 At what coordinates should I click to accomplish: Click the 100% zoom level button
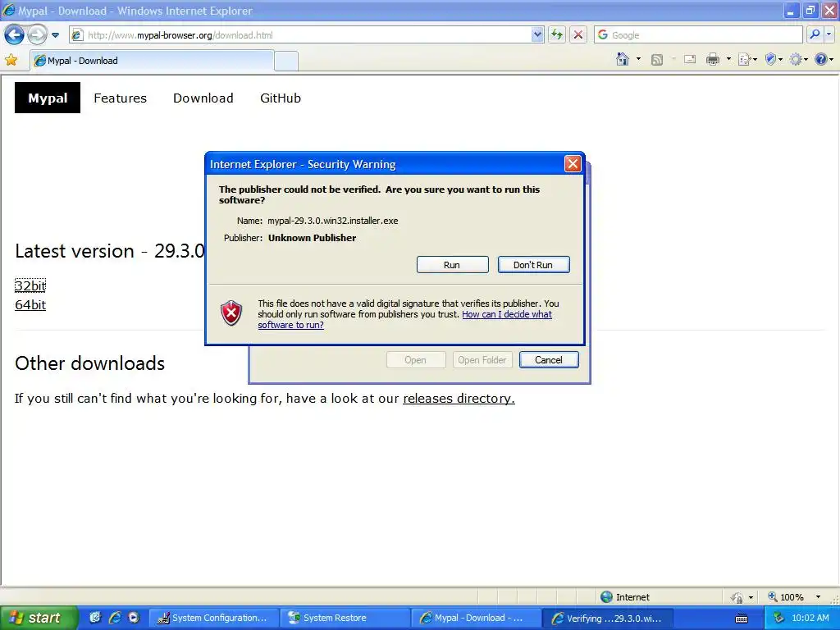(785, 597)
